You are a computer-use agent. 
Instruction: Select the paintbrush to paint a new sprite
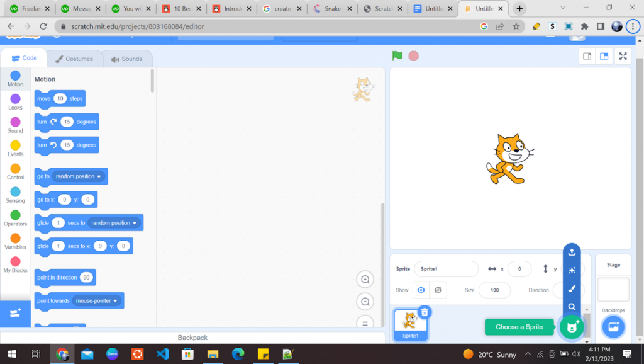pyautogui.click(x=572, y=289)
